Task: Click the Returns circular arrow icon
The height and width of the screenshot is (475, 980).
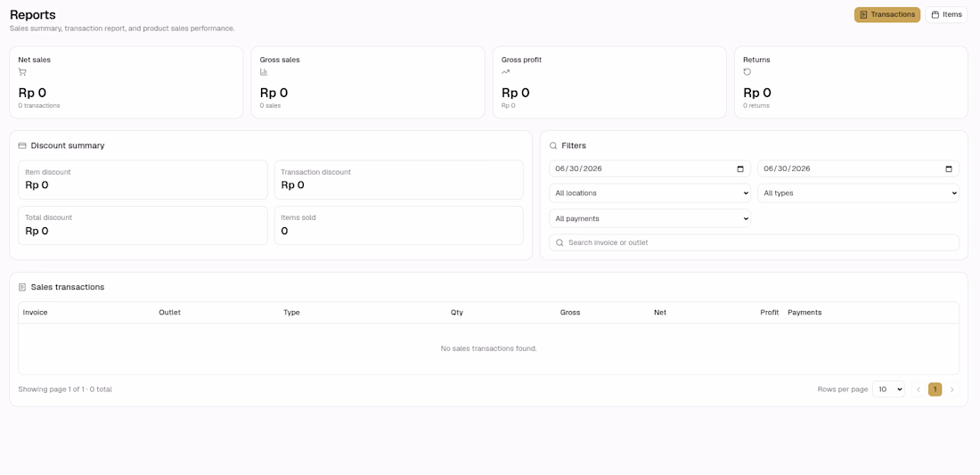Action: click(747, 72)
